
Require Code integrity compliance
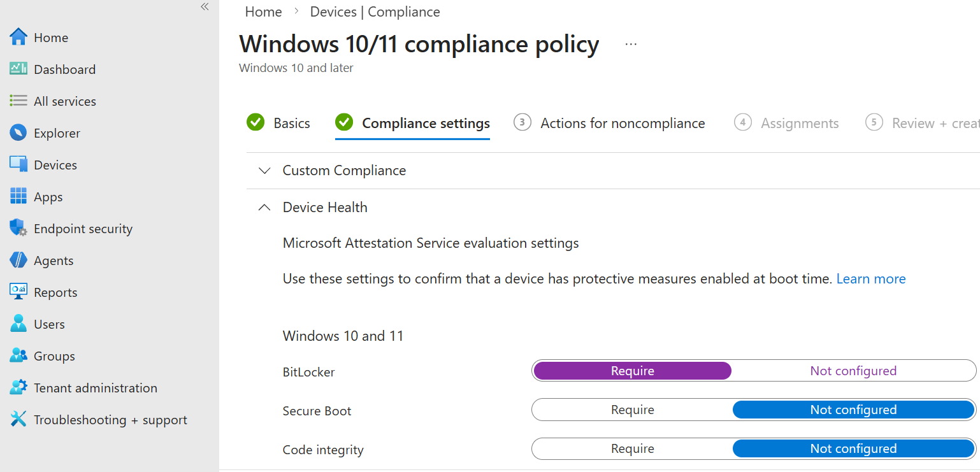[631, 448]
